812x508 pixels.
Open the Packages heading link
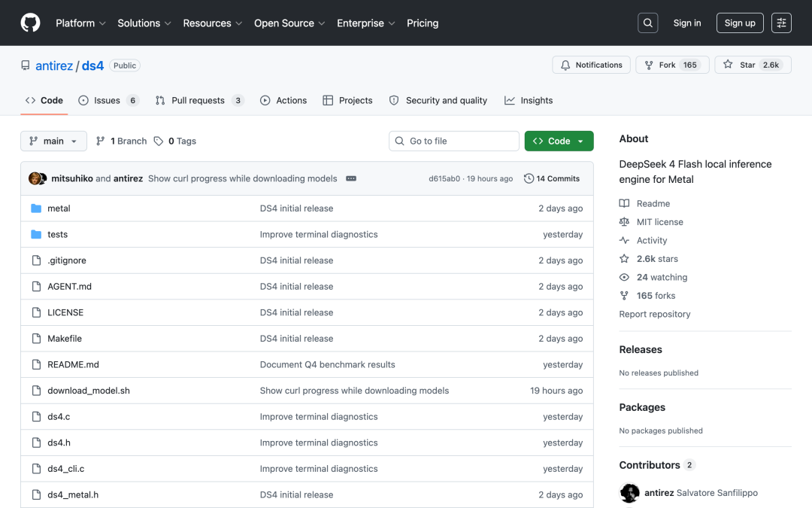(x=642, y=407)
